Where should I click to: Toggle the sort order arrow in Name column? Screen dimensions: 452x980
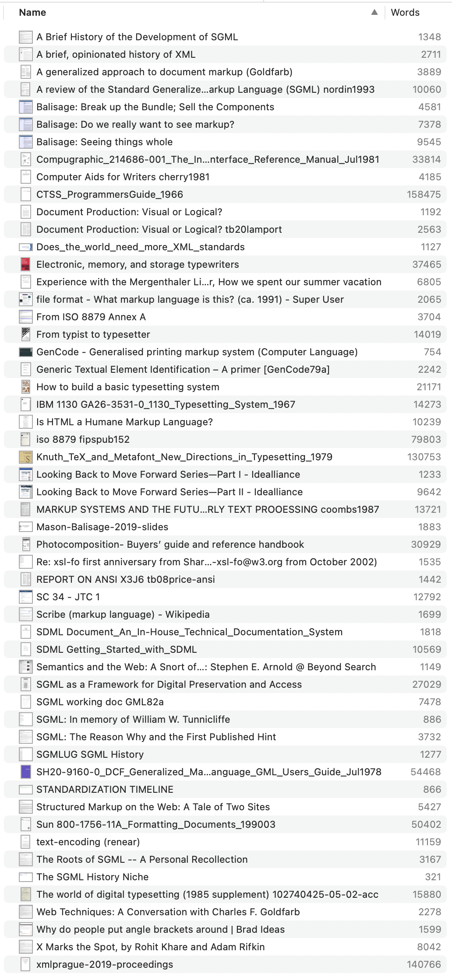click(x=374, y=12)
